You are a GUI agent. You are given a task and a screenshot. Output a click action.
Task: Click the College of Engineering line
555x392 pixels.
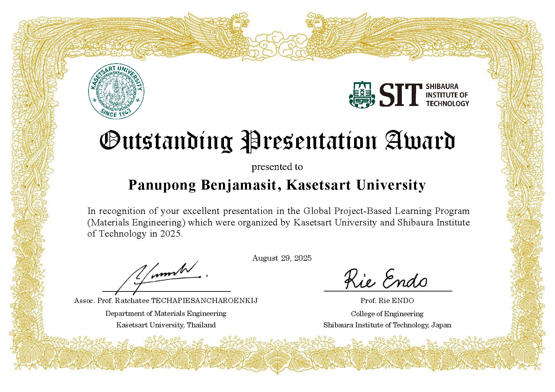387,314
